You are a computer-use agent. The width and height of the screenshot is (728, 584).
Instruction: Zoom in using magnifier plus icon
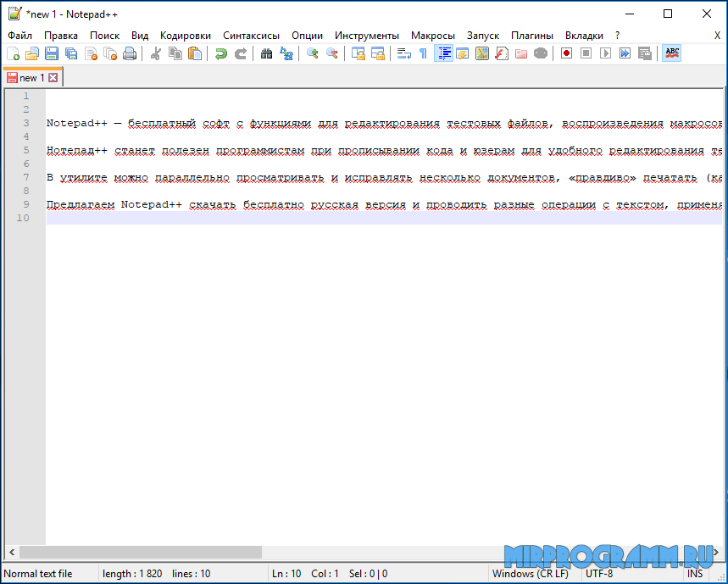pyautogui.click(x=313, y=54)
